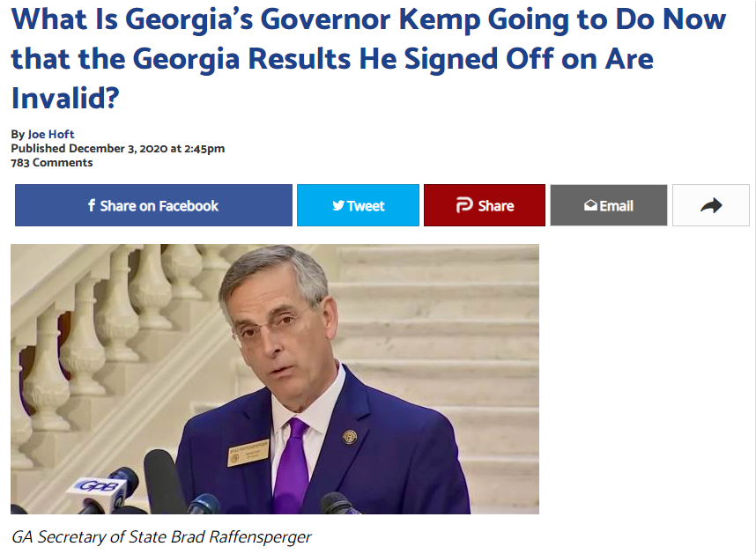Share article via red Share button
The width and height of the screenshot is (756, 554).
tap(485, 205)
